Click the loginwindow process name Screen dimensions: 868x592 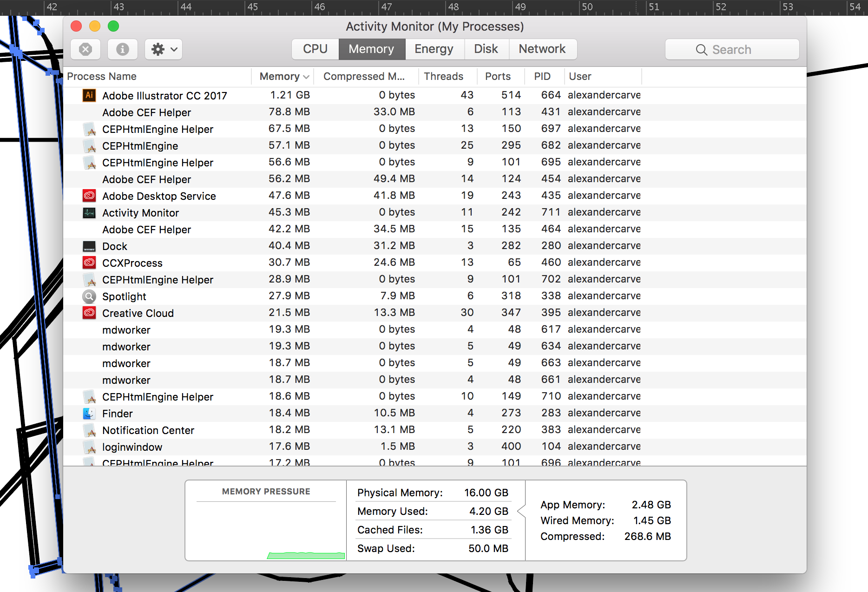(x=132, y=447)
